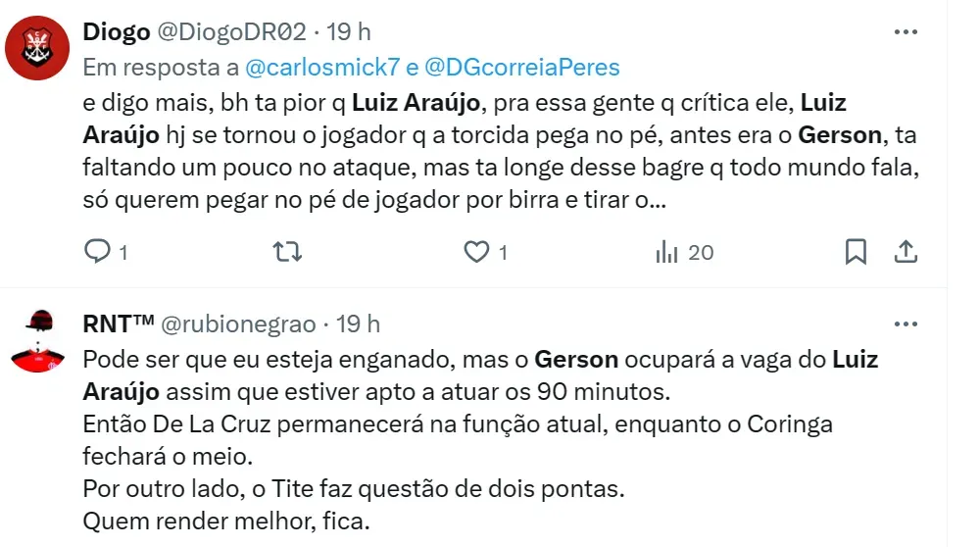980x547 pixels.
Task: Open RNT™ display name link
Action: coord(116,323)
